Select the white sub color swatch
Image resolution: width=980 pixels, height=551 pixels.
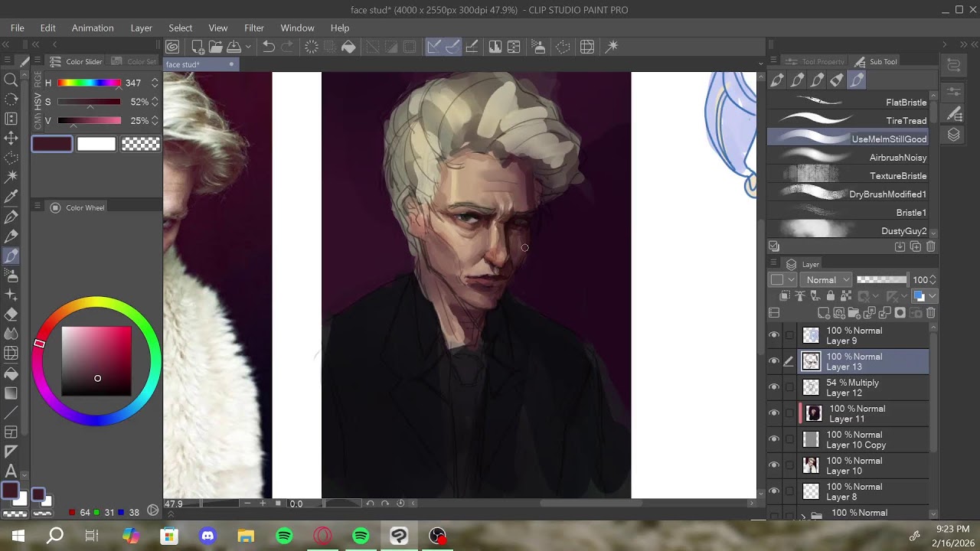click(x=96, y=143)
